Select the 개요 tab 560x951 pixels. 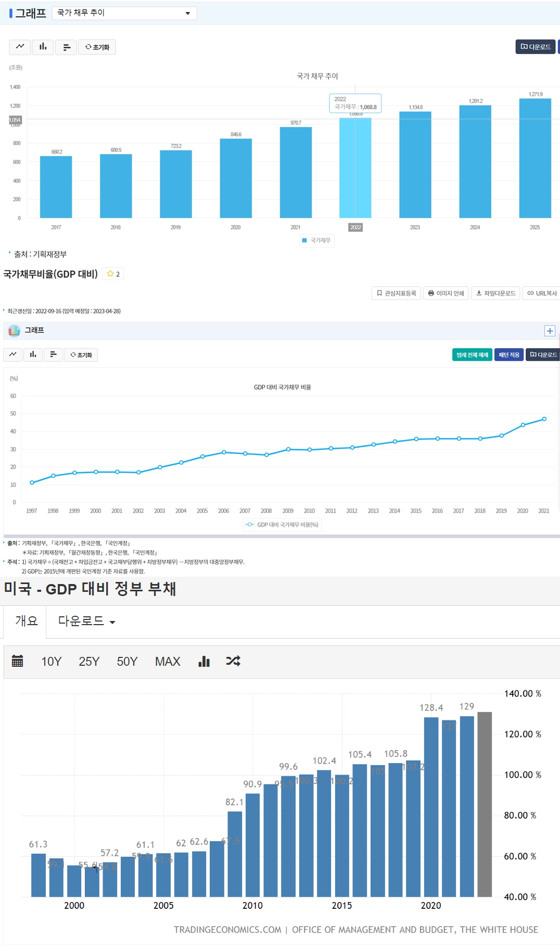pos(27,621)
